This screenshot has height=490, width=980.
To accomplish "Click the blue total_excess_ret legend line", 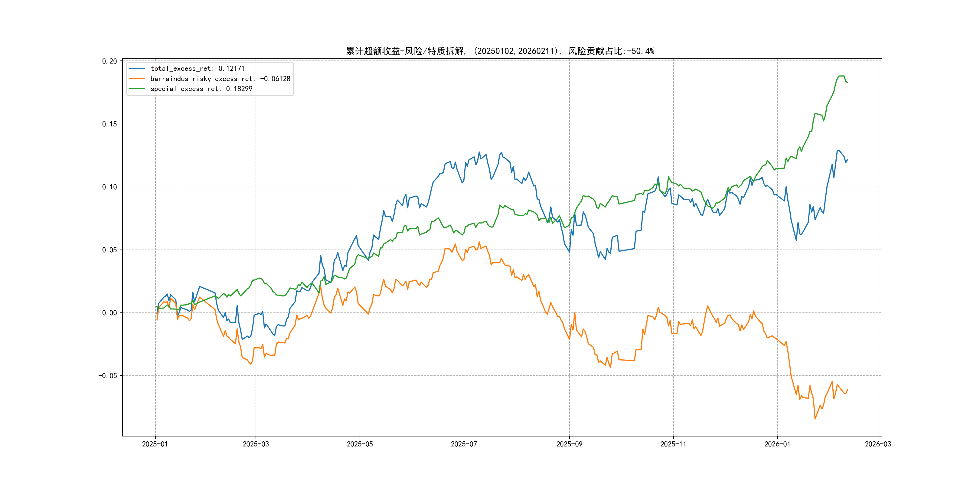I will 137,68.
